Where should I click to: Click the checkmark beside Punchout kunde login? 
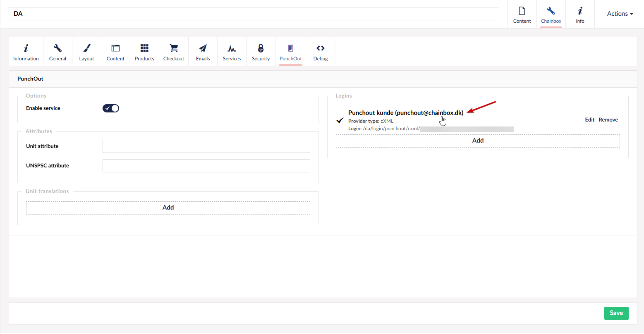coord(340,120)
